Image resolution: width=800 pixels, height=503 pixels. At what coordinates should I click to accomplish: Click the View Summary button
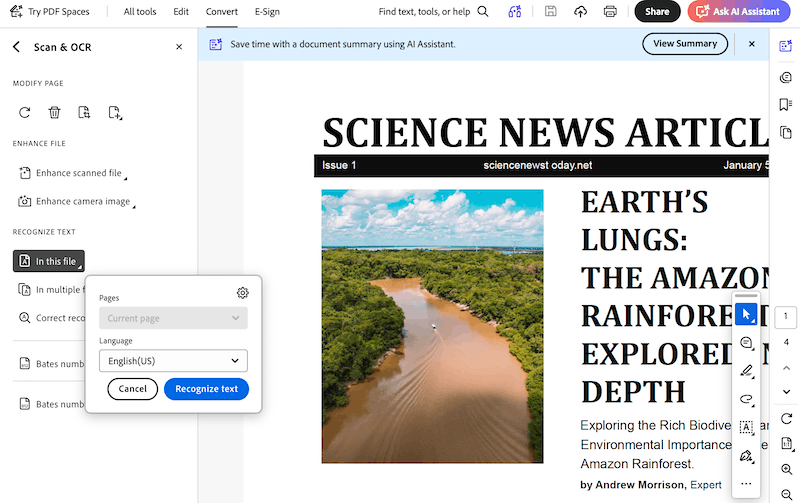click(x=685, y=44)
